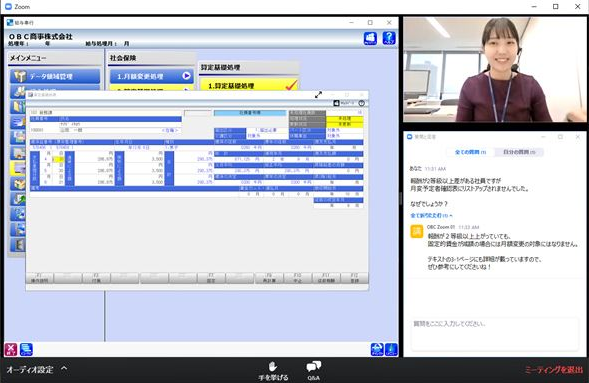
Task: Open the help question-mark icon in payroll header
Action: tap(389, 38)
